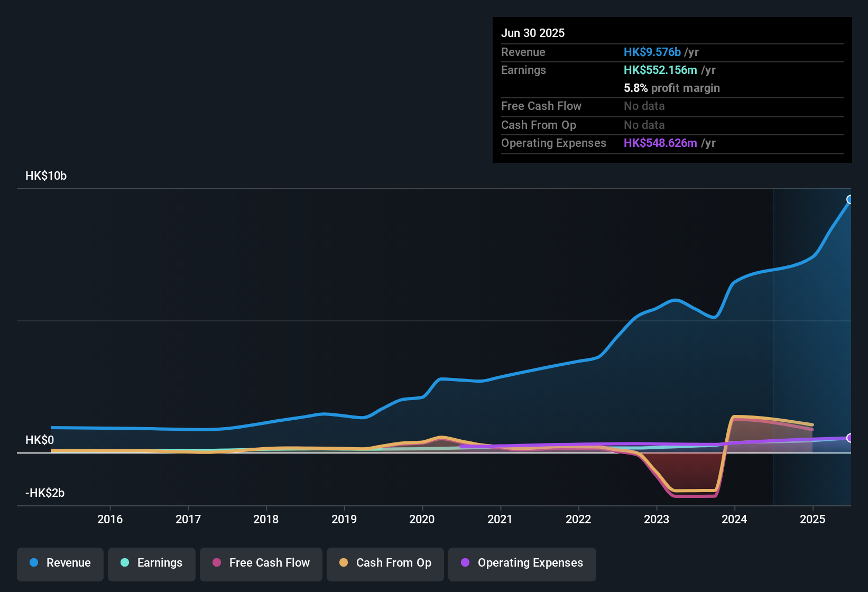Click the HK$548.626m operating expenses link
Viewport: 868px width, 592px height.
(x=660, y=143)
